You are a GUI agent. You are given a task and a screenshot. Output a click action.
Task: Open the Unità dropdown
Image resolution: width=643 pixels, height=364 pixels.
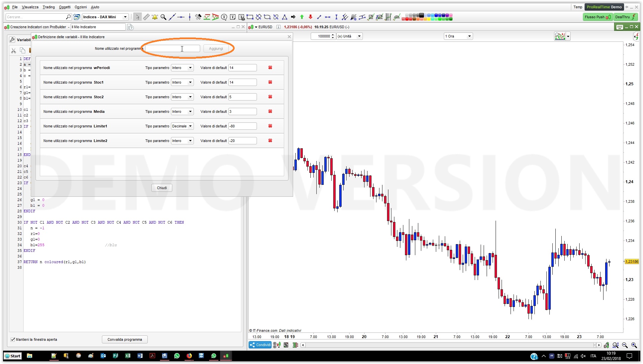349,36
